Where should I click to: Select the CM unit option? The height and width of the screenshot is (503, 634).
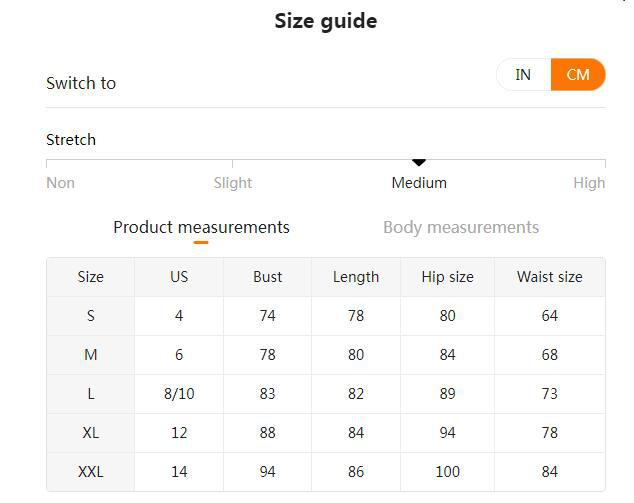tap(578, 75)
